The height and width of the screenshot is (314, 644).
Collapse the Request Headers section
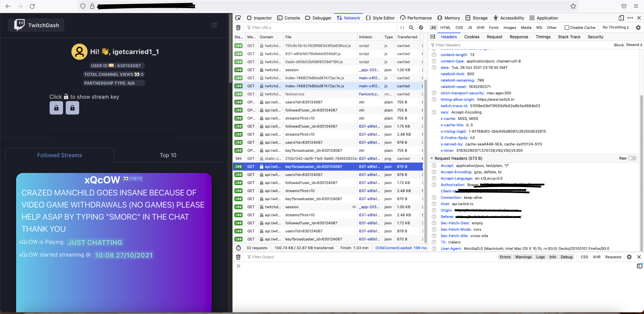tap(432, 158)
